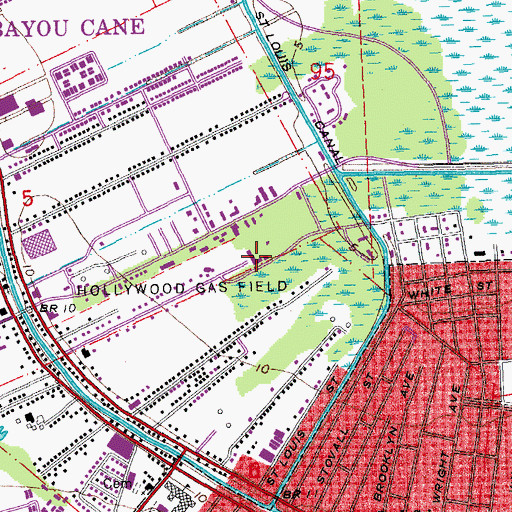Viewport: 512px width, 512px height.
Task: Click the WHITE ST street label
Action: (450, 291)
